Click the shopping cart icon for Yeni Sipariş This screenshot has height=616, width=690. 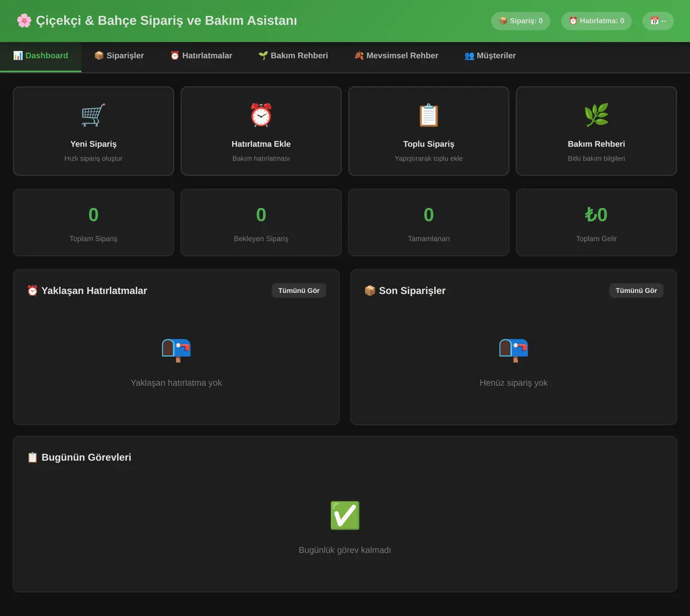click(x=93, y=115)
